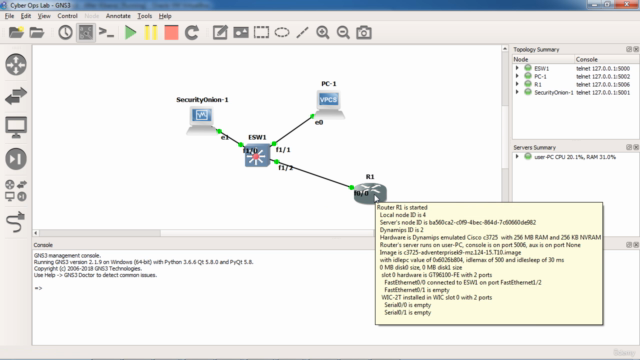Toggle show interface labels icon
640x360 pixels.
pos(86,32)
